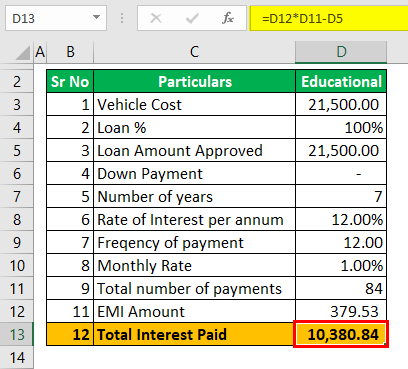Click the Down Payment dash value cell

coord(341,173)
